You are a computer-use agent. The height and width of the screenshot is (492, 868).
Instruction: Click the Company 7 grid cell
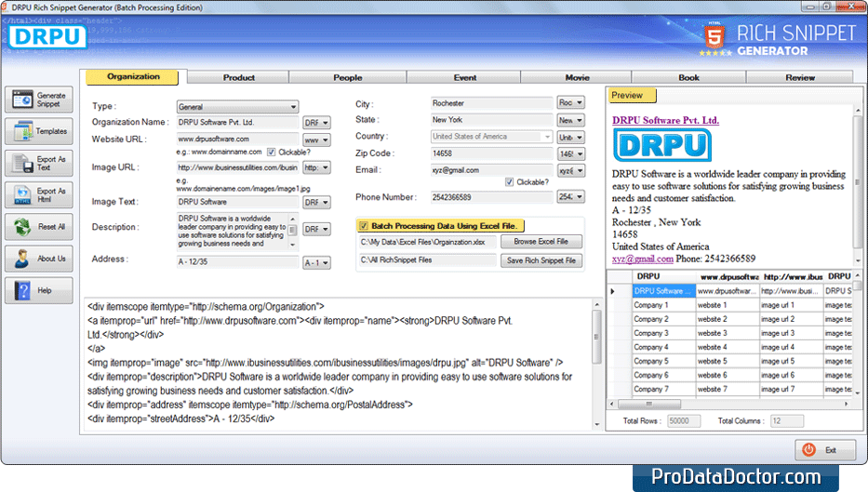tap(663, 389)
